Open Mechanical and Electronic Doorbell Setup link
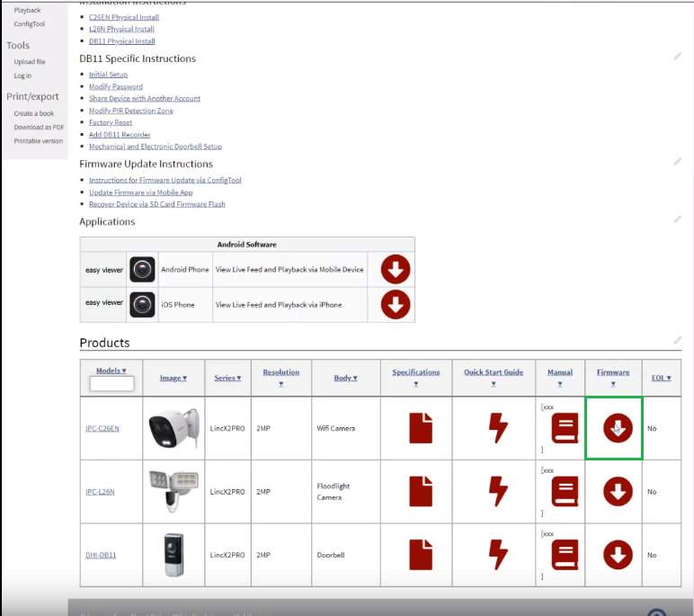The height and width of the screenshot is (616, 694). (156, 147)
